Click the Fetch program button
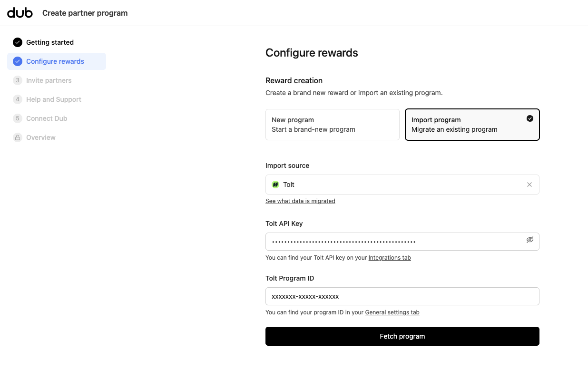This screenshot has height=380, width=588. click(402, 336)
